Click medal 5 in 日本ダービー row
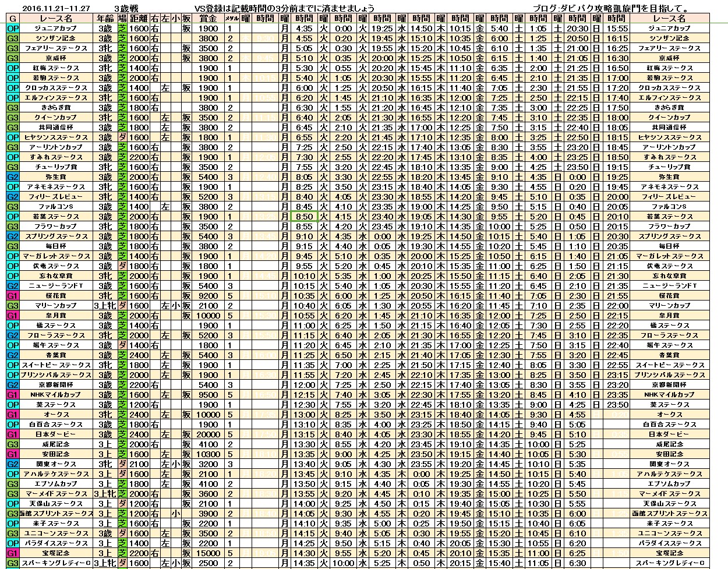 [x=231, y=434]
